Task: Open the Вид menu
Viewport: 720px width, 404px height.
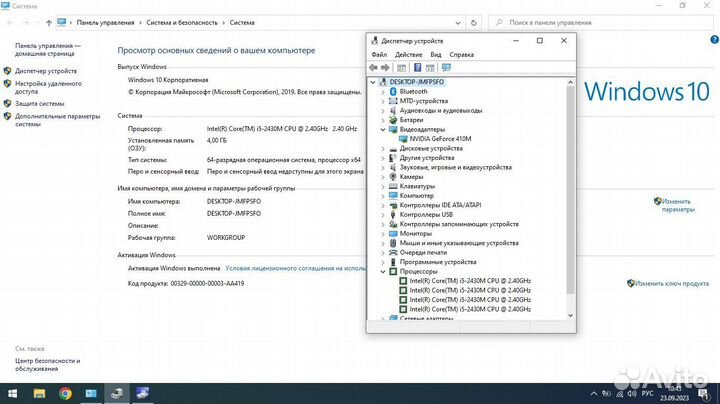Action: coord(435,54)
